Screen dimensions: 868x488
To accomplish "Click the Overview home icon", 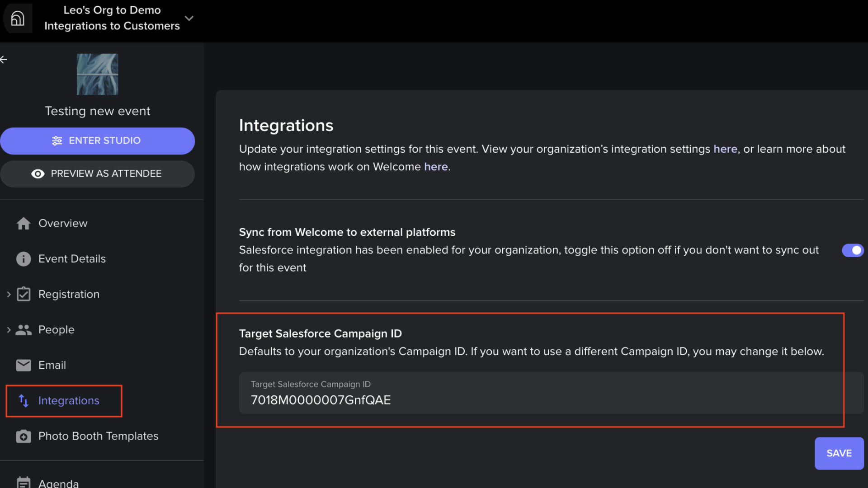I will [24, 224].
